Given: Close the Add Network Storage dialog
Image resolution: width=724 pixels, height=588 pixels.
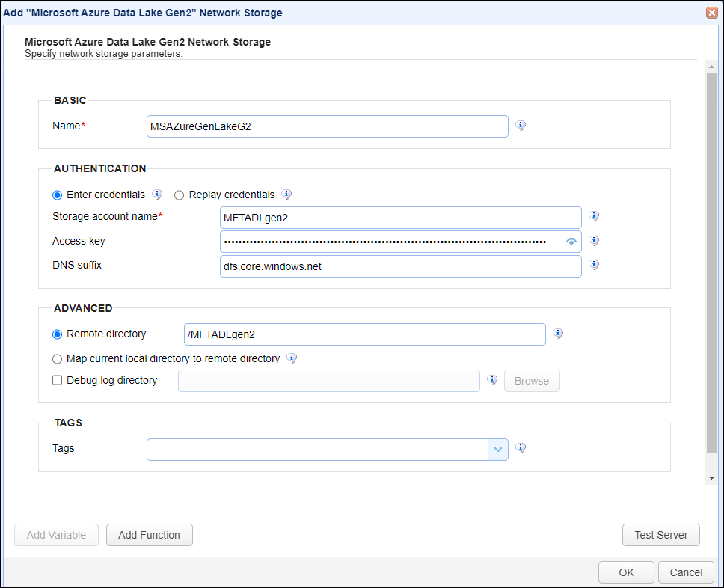Looking at the screenshot, I should (x=711, y=13).
